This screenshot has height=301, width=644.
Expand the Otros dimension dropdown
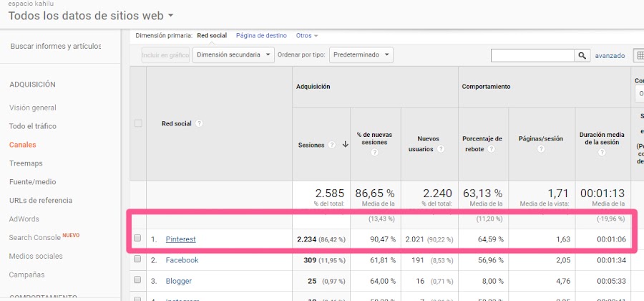click(x=307, y=36)
